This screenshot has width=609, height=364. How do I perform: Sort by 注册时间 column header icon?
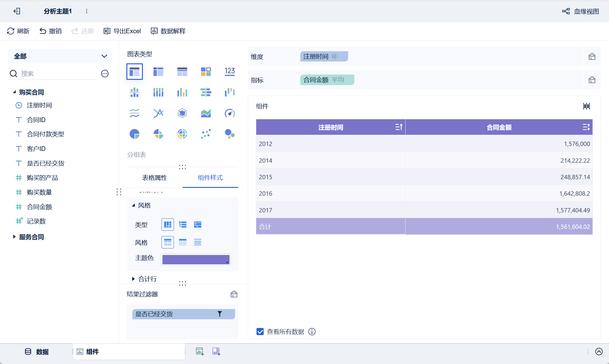(399, 127)
